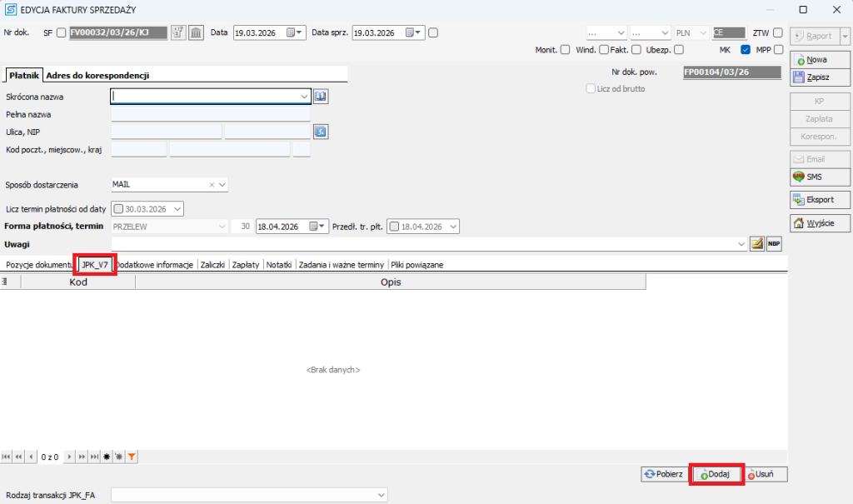Open the notes edit icon beside Uwagi
Viewport: 853px width, 504px height.
(x=757, y=243)
